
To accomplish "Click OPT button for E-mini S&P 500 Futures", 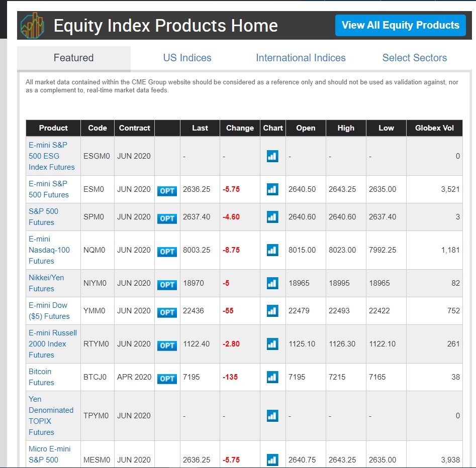I will 167,191.
